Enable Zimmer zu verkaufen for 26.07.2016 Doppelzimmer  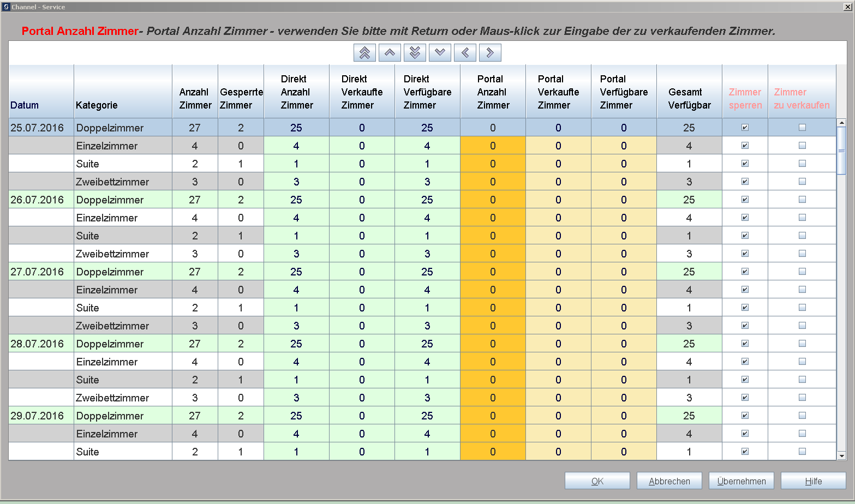pyautogui.click(x=802, y=200)
